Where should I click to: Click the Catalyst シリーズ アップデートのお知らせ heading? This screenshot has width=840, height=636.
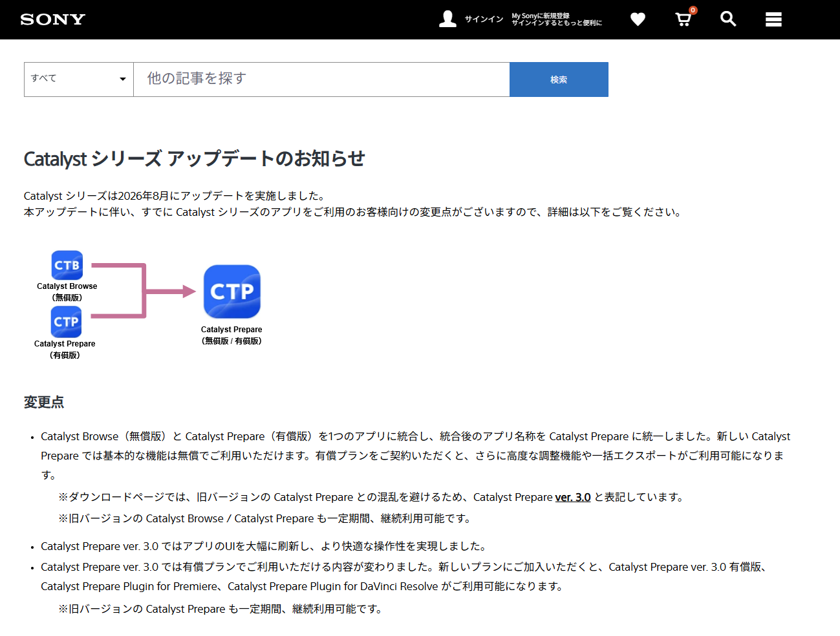(195, 158)
